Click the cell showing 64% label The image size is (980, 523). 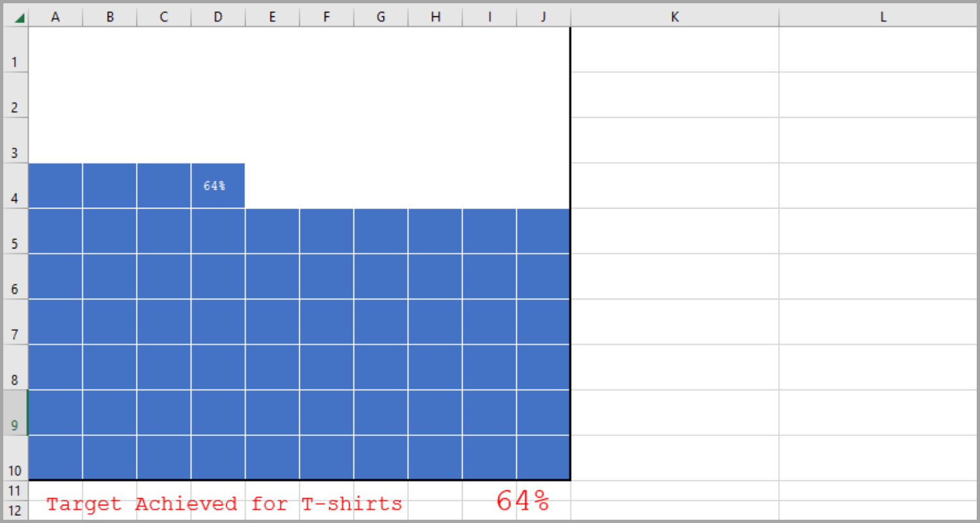point(217,185)
